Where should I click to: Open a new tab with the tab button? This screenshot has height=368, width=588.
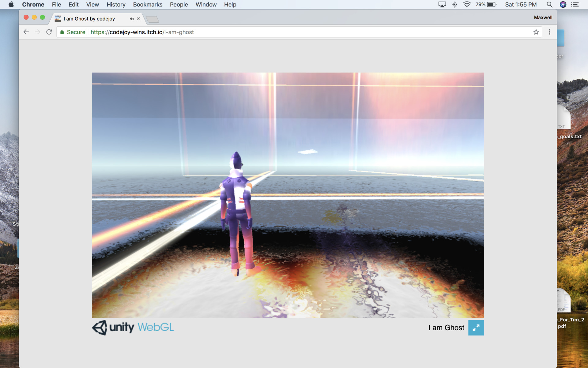(152, 19)
